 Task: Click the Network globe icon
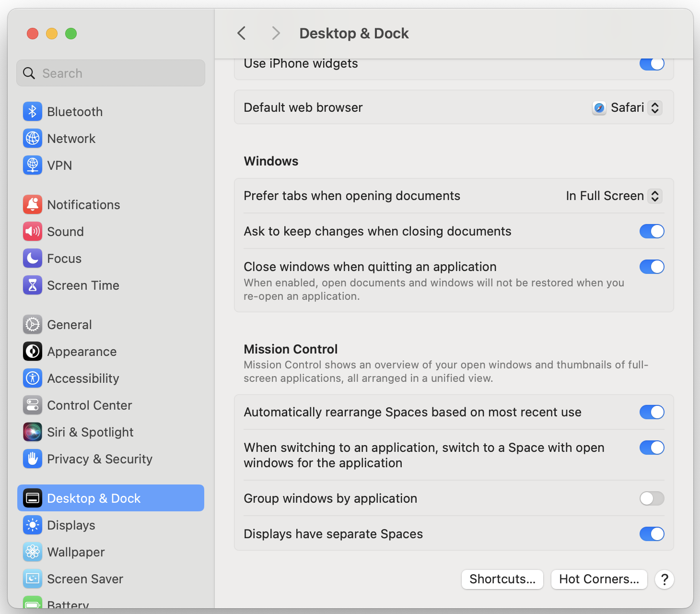pos(33,139)
